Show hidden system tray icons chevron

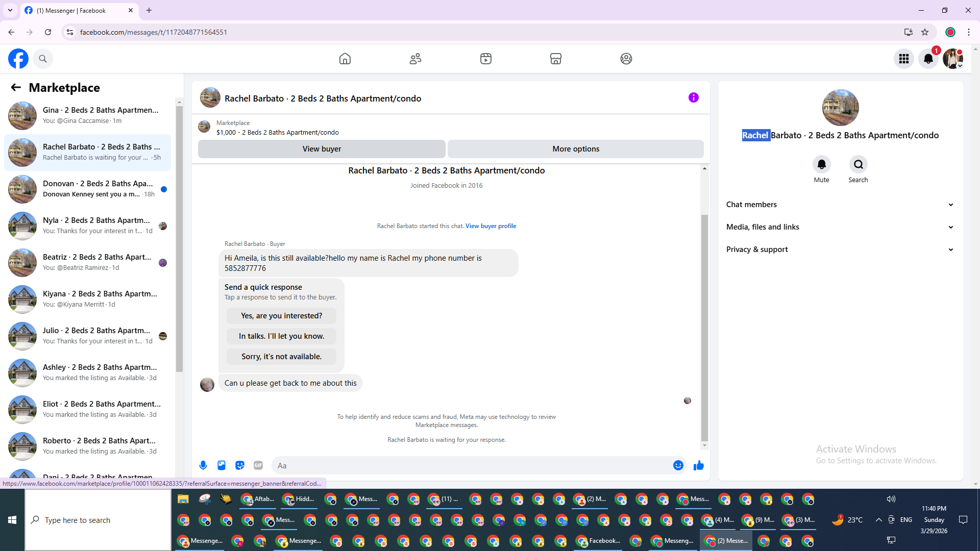(878, 520)
